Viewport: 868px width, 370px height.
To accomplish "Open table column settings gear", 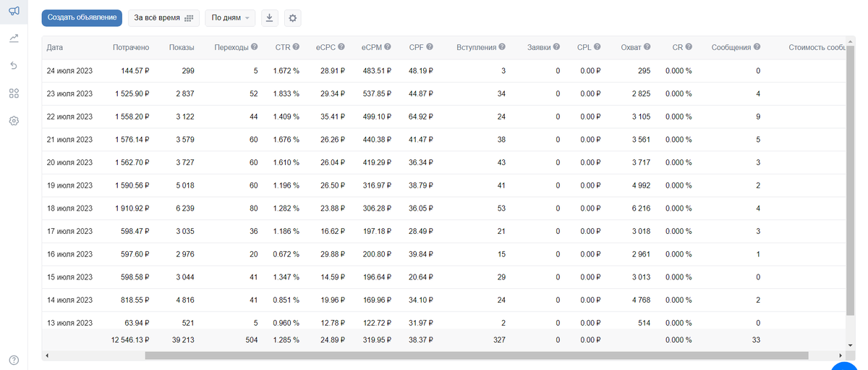I will (x=292, y=18).
